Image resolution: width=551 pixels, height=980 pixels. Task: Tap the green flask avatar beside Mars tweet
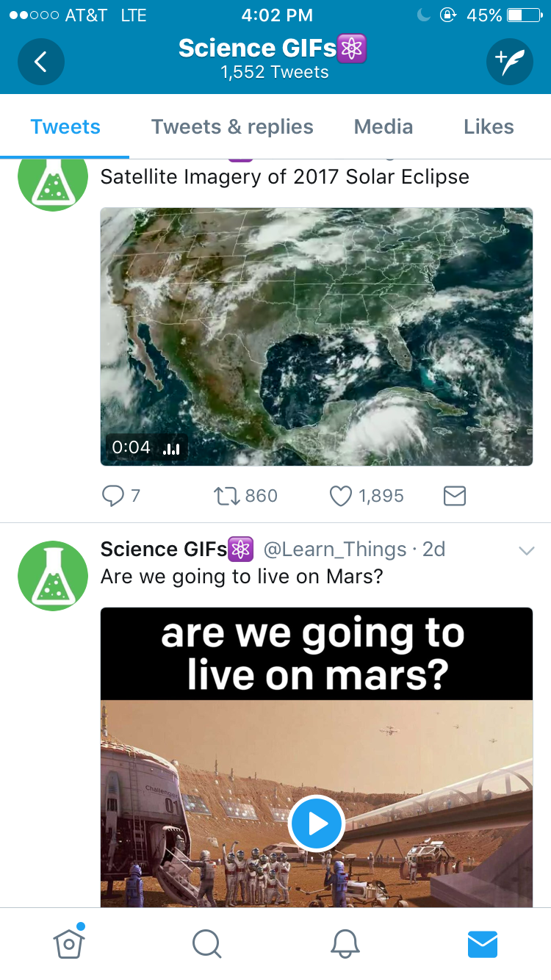[53, 576]
